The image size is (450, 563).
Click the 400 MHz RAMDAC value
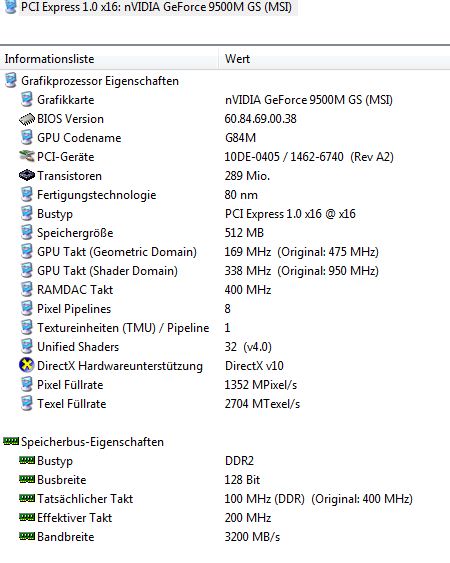pos(248,290)
